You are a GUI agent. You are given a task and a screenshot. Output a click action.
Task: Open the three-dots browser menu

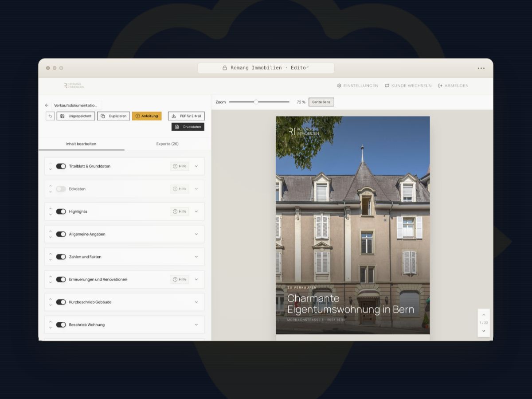click(481, 68)
